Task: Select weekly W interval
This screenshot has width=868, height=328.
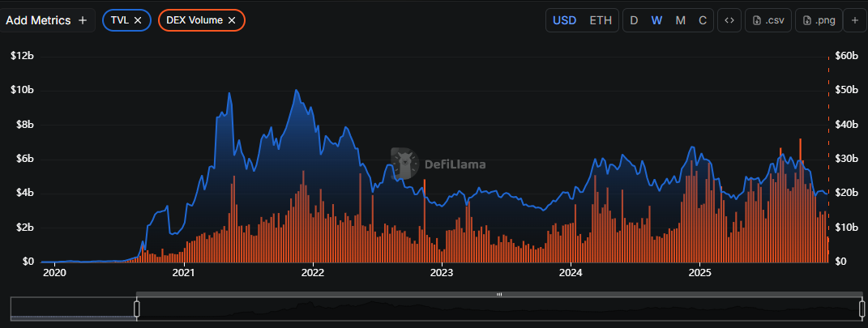Action: (x=656, y=20)
